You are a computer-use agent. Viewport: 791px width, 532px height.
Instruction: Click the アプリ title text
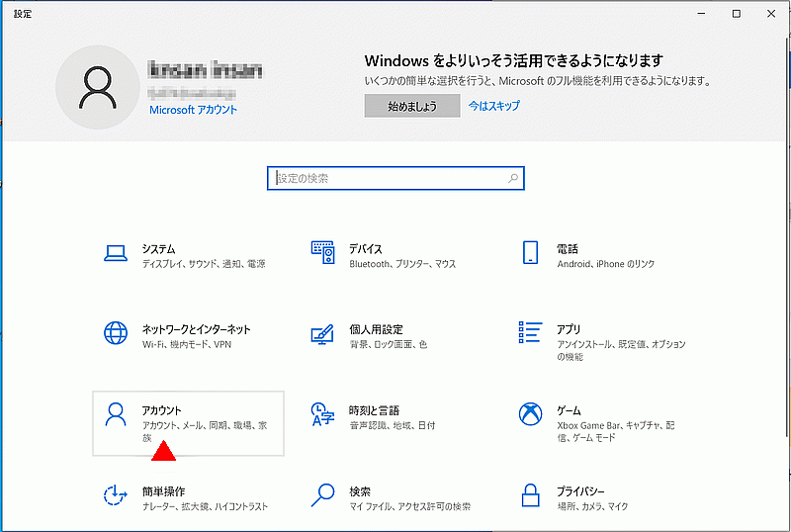tap(569, 329)
